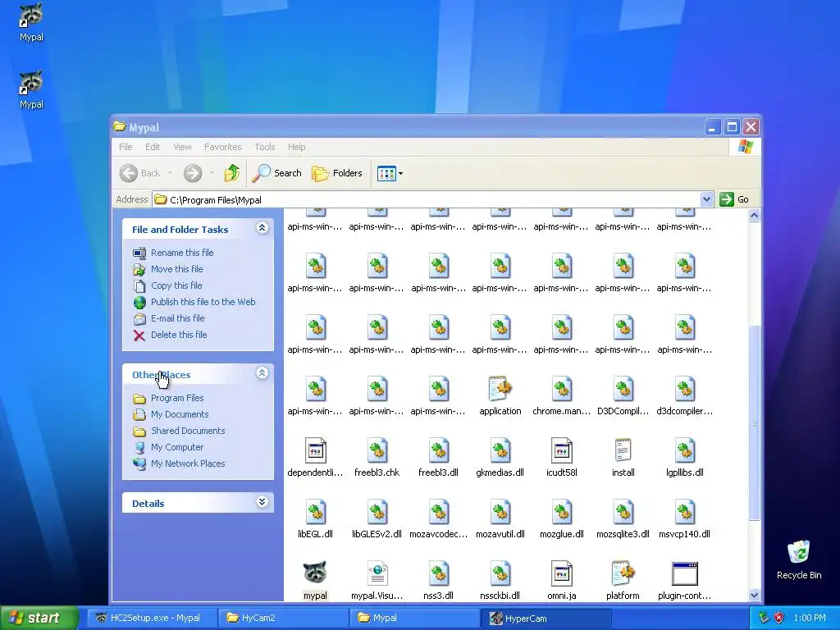Open the Search pane
Screen dimensions: 840x630
pyautogui.click(x=277, y=173)
